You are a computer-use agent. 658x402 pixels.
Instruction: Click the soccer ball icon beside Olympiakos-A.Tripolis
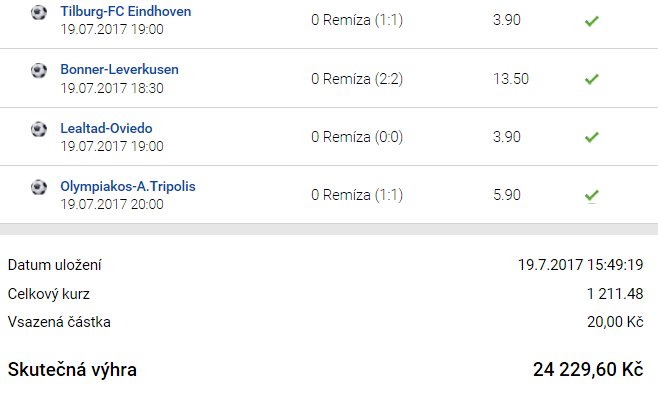pyautogui.click(x=39, y=187)
